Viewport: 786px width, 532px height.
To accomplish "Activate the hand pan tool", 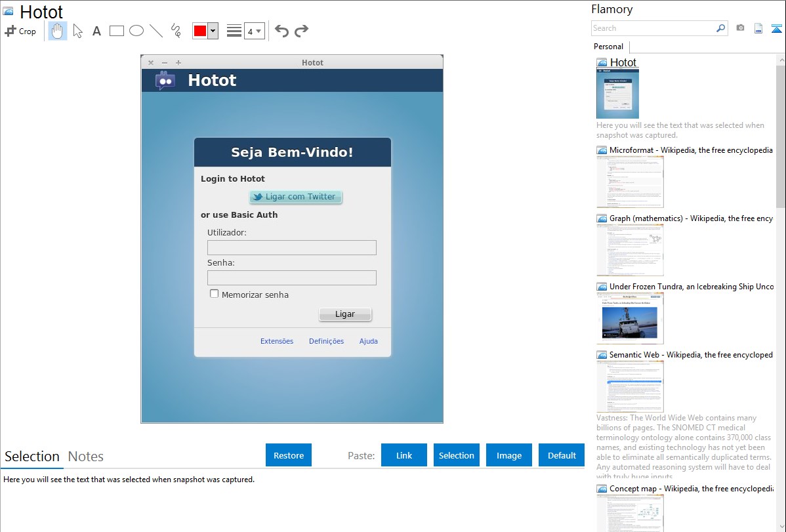I will click(58, 31).
